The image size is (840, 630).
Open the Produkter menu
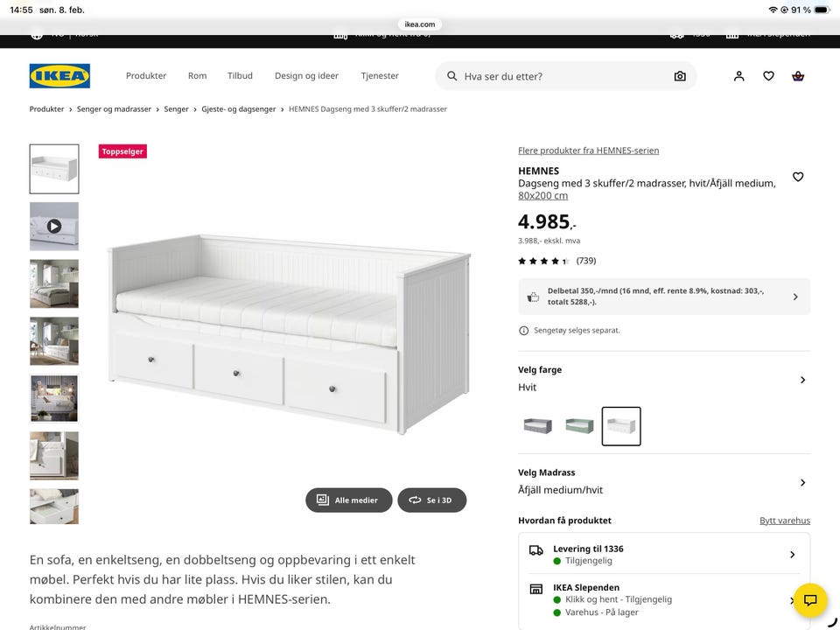[x=146, y=76]
